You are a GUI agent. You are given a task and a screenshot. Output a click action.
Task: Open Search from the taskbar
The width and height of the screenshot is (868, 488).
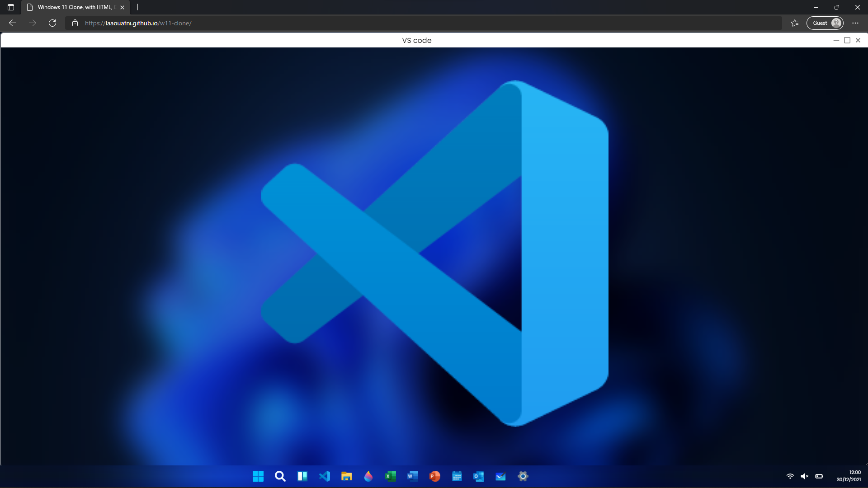click(x=280, y=476)
